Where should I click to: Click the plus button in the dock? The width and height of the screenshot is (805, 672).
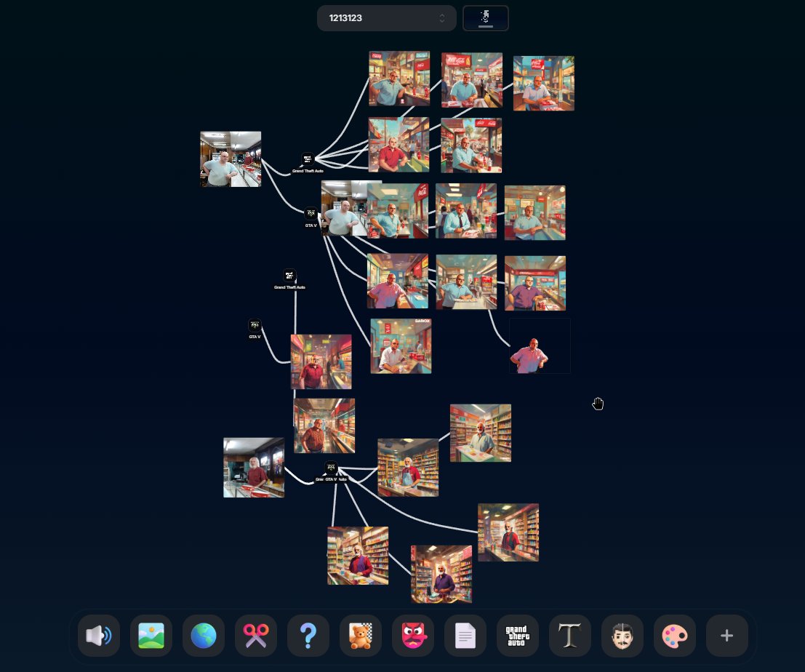click(x=727, y=636)
